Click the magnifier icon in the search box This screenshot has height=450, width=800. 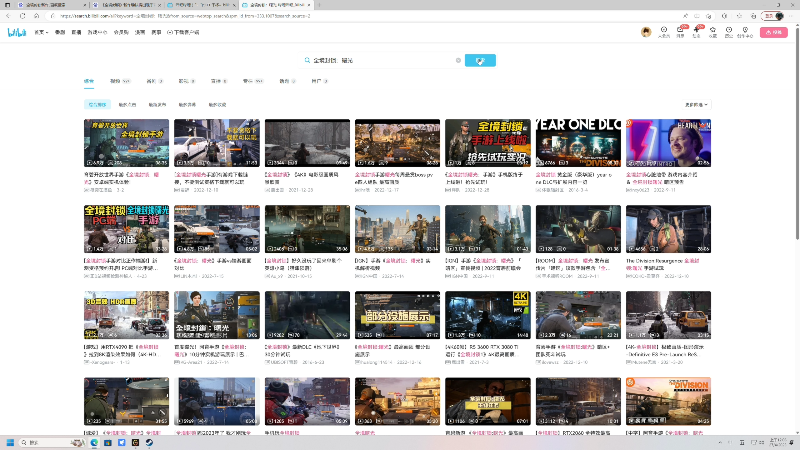point(307,60)
